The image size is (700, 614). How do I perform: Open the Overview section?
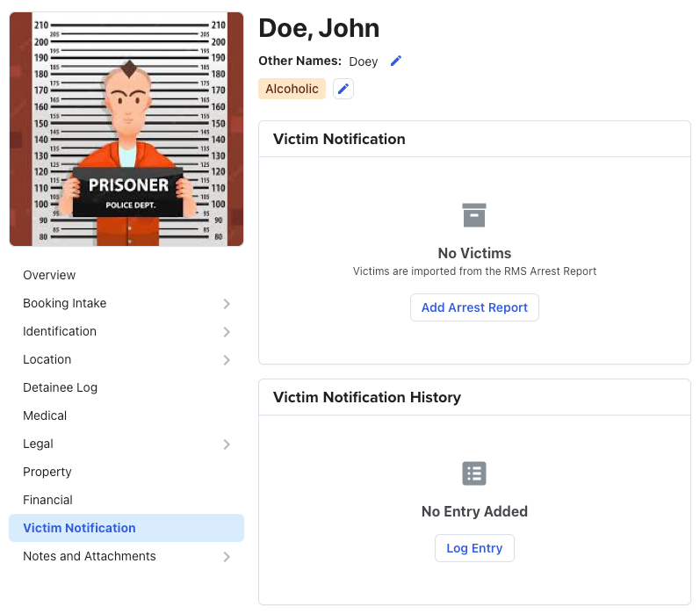pyautogui.click(x=126, y=275)
